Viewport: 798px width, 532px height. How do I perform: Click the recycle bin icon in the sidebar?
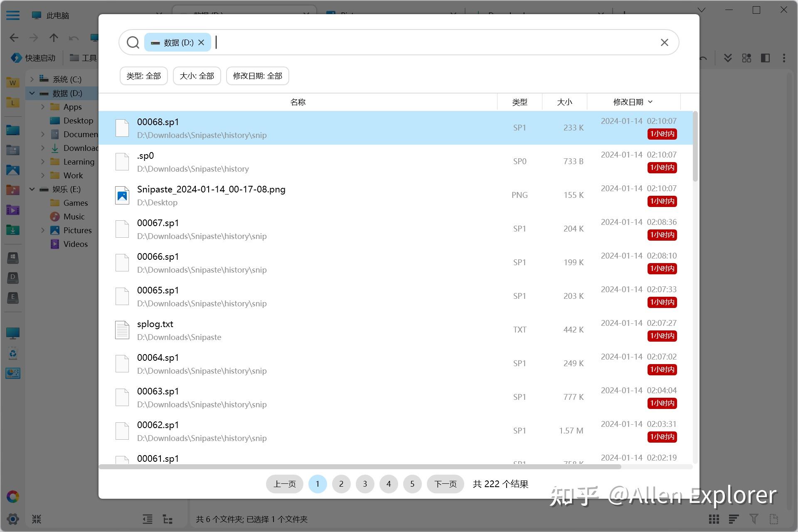[x=13, y=353]
